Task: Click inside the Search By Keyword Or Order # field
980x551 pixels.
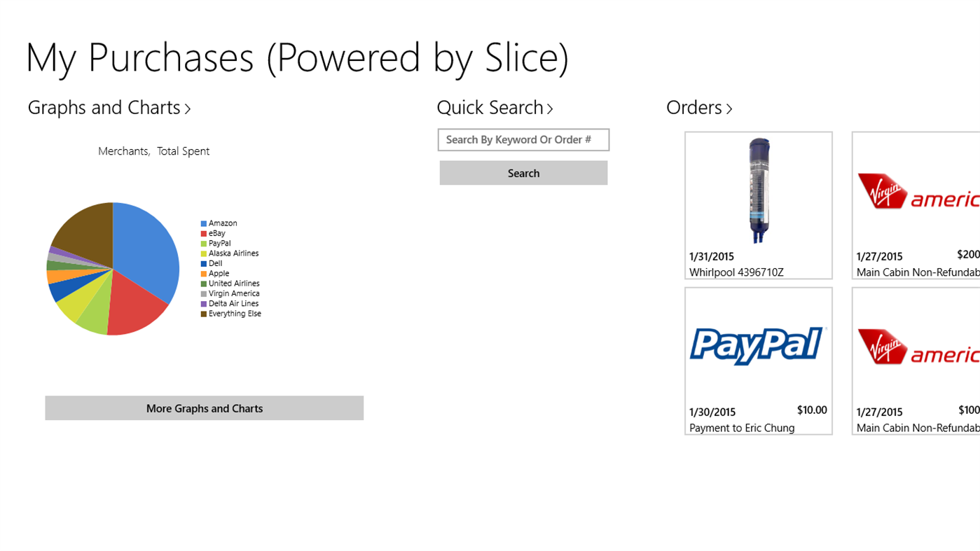Action: pos(523,139)
